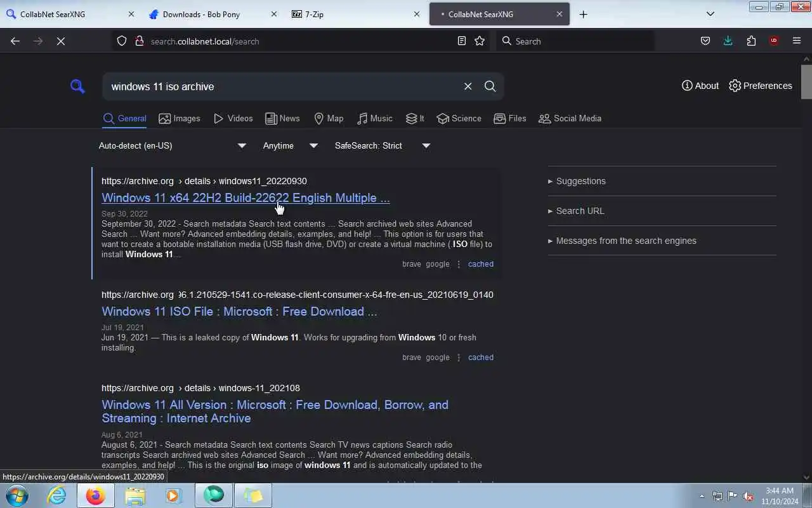Open the SafeSearch: Strict dropdown
The image size is (812, 508).
[x=383, y=145]
